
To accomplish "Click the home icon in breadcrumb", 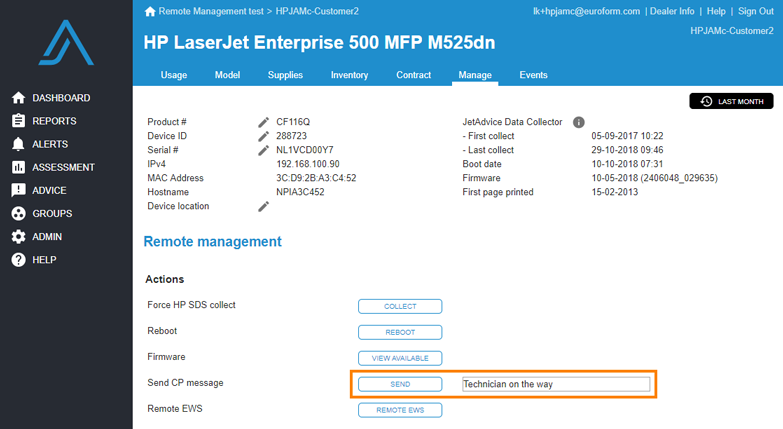I will tap(151, 11).
